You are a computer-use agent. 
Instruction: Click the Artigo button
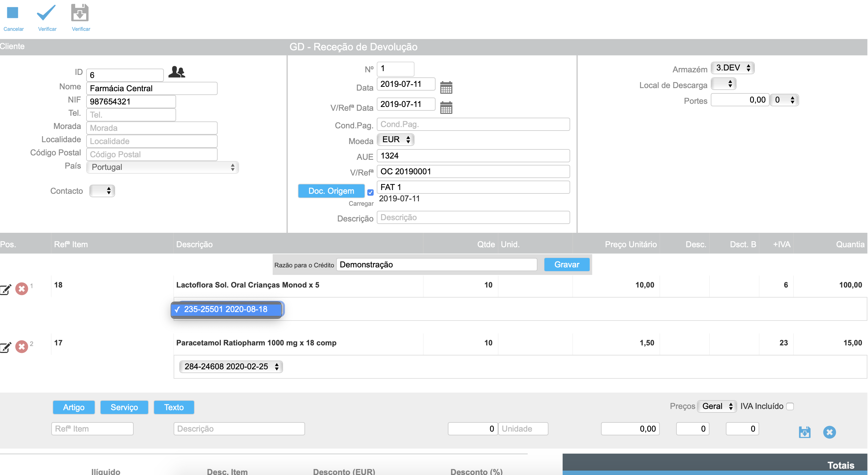[74, 407]
